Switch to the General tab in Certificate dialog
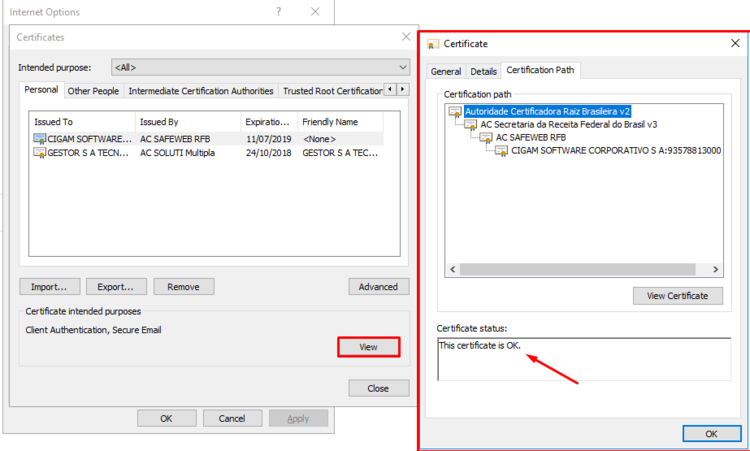Screen dimensions: 750x451 coord(446,71)
